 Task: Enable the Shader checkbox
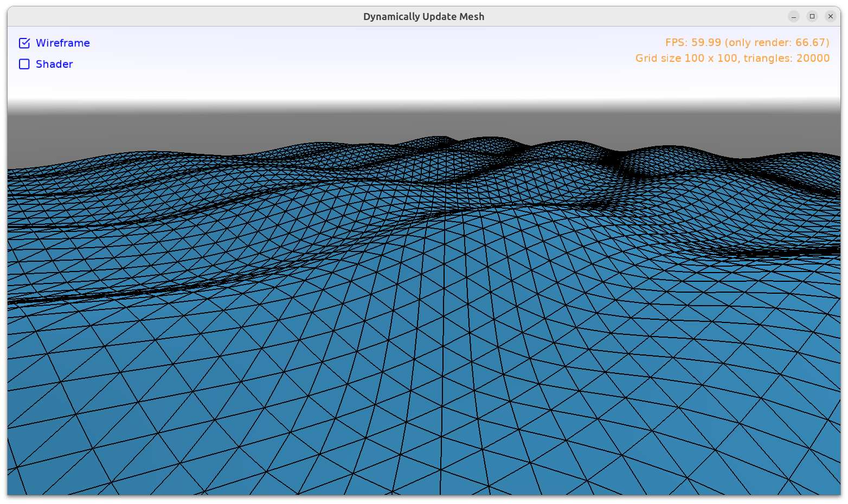(x=24, y=64)
